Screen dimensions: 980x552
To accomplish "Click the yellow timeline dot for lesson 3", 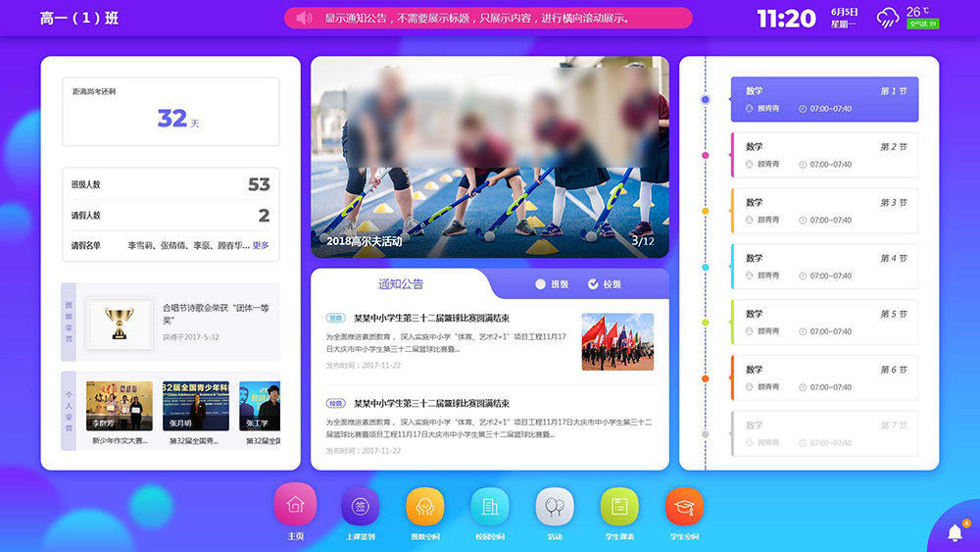I will (706, 212).
